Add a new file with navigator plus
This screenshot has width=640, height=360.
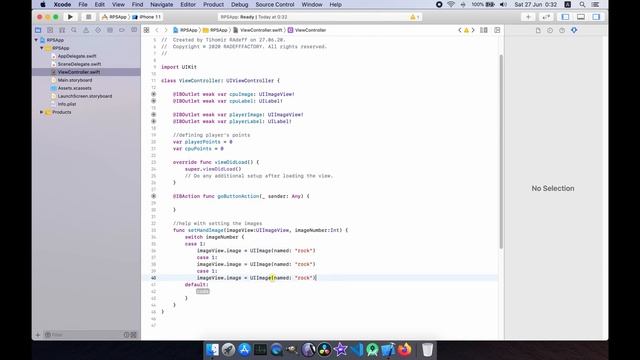coord(38,335)
